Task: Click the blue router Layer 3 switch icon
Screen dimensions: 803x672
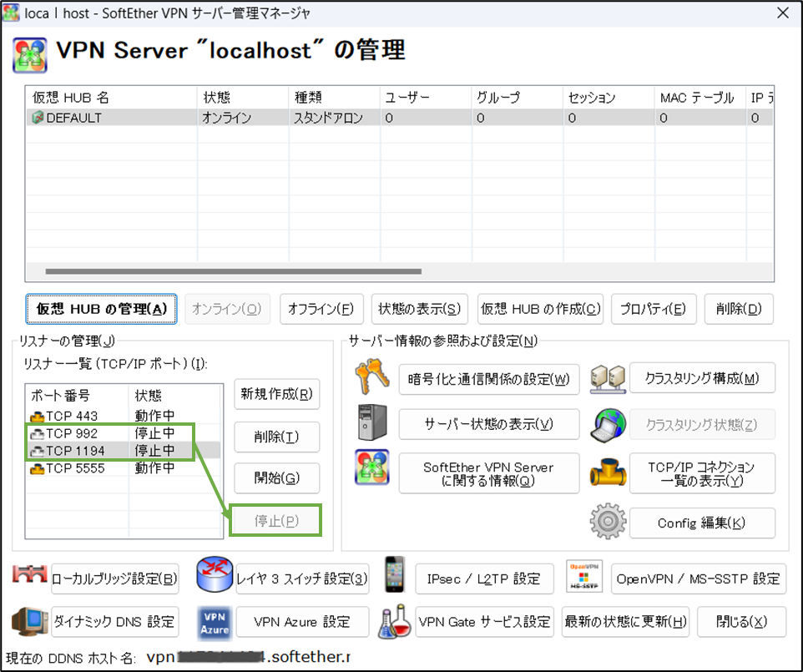Action: coord(215,574)
